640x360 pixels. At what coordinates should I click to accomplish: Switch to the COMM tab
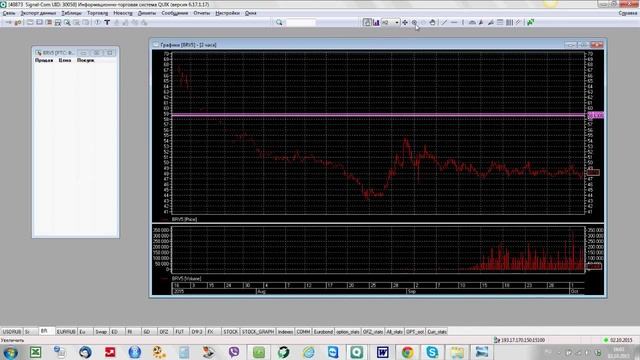303,332
